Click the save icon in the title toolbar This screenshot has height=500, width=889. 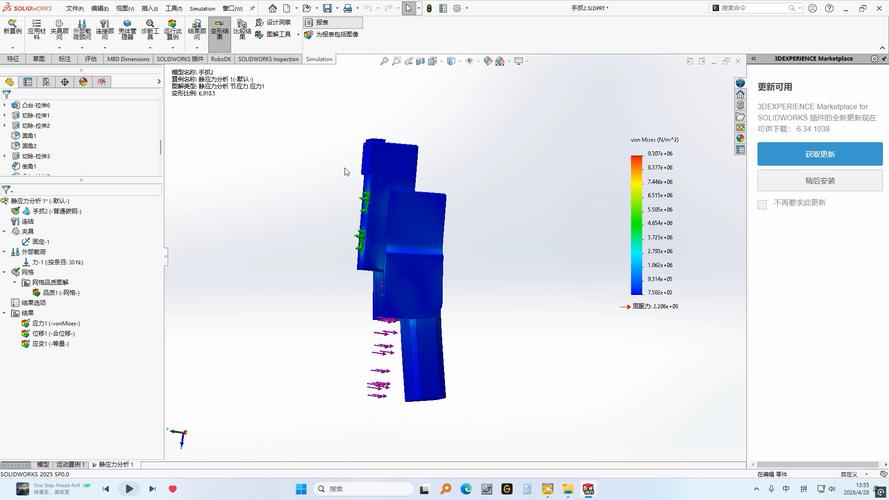coord(327,9)
